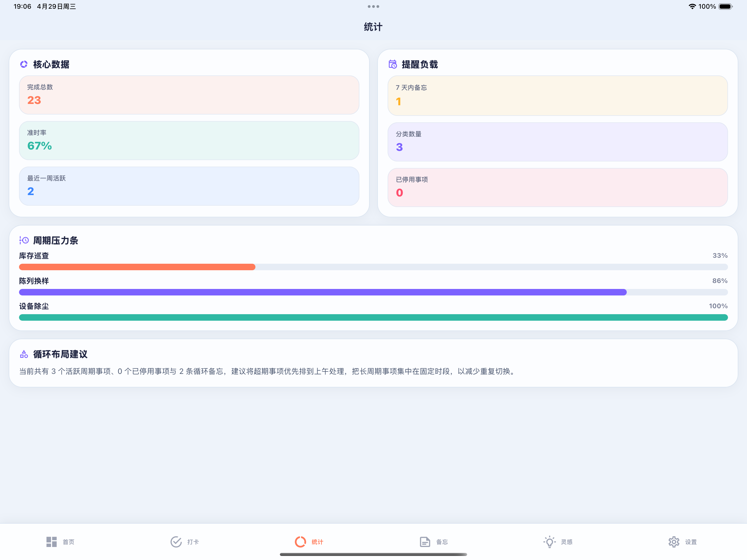Open the 完成总数 card
Viewport: 747px width, 560px height.
(189, 95)
